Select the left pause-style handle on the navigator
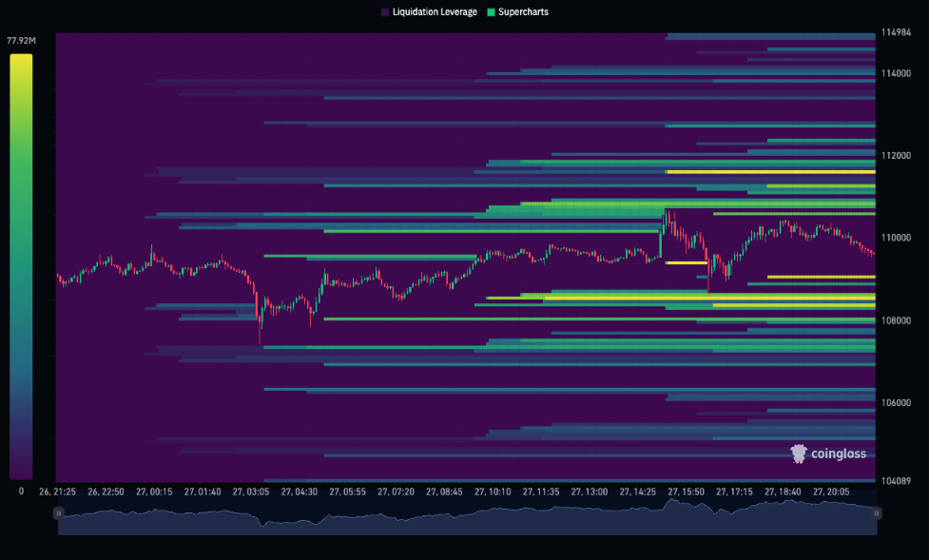Viewport: 929px width, 560px height. click(60, 513)
